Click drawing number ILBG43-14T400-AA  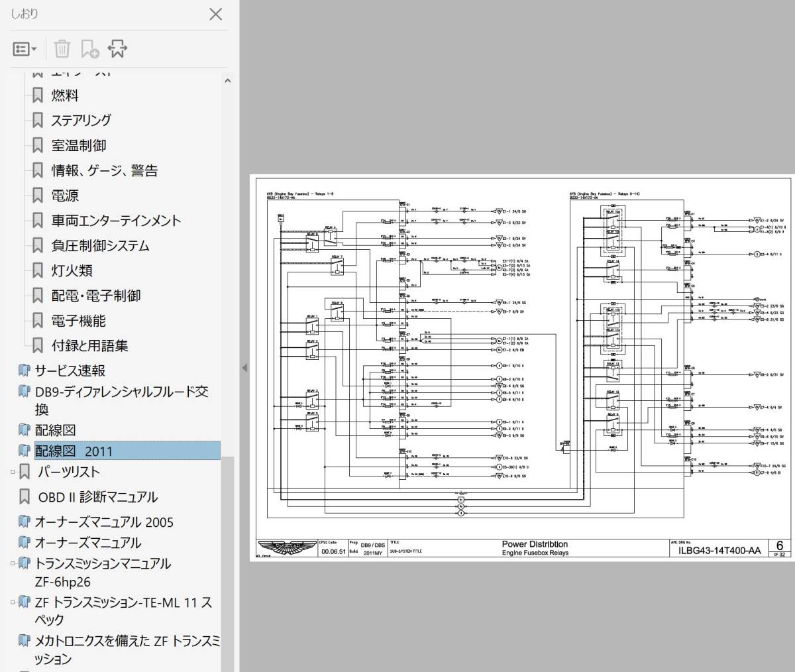[719, 551]
